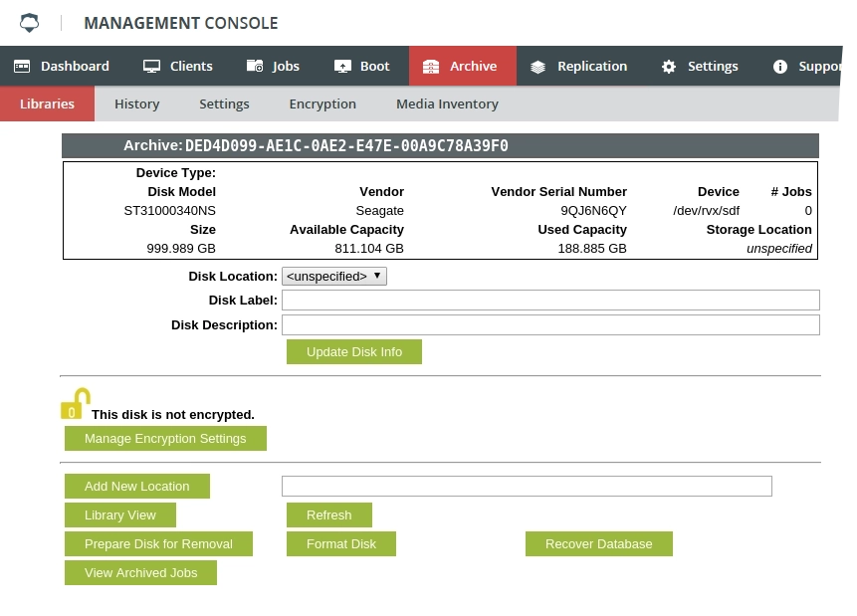Viewport: 857px width, 616px height.
Task: Click the Seagate vendor value
Action: [380, 210]
